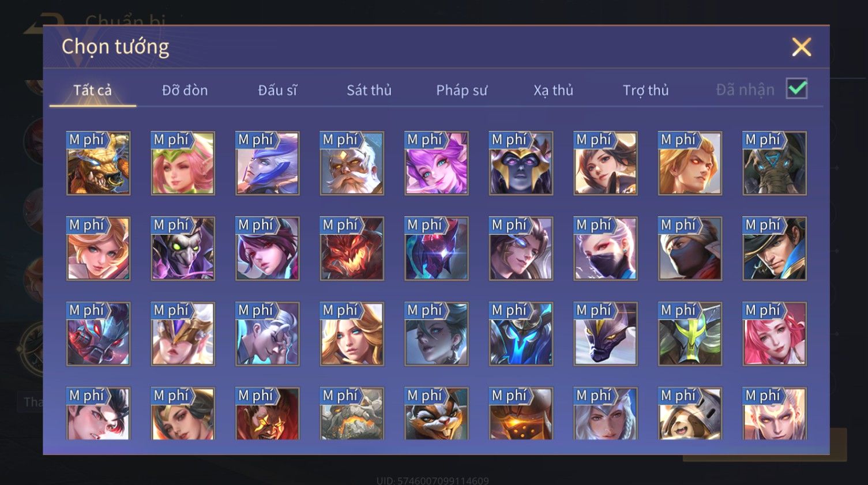Image resolution: width=868 pixels, height=485 pixels.
Task: Select the black panther hero portrait
Action: tap(606, 334)
